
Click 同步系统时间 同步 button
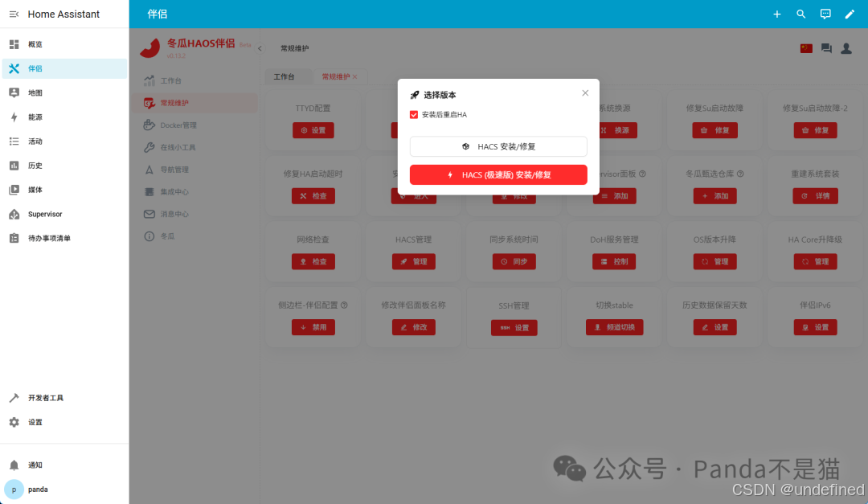pyautogui.click(x=514, y=261)
